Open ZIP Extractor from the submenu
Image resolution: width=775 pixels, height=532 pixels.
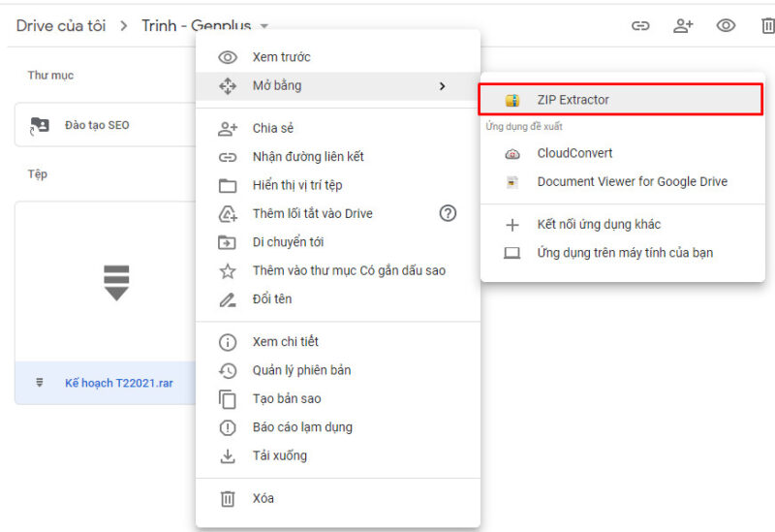click(573, 100)
